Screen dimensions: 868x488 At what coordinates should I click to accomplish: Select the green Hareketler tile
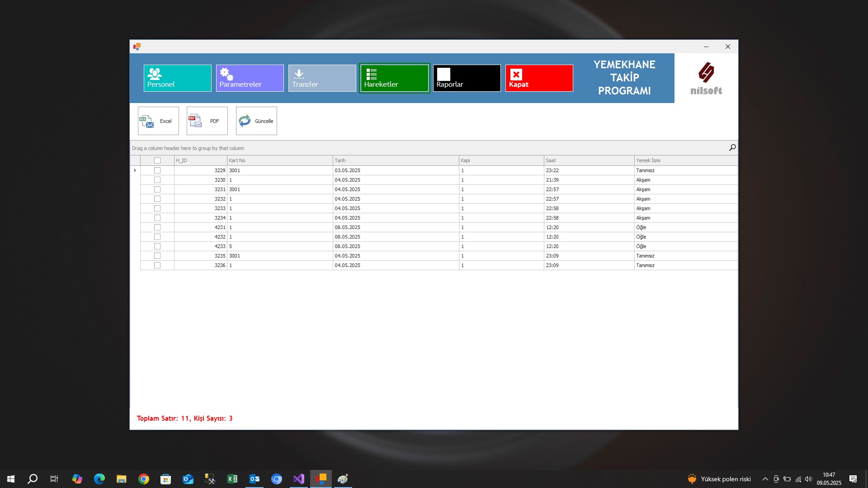(394, 78)
